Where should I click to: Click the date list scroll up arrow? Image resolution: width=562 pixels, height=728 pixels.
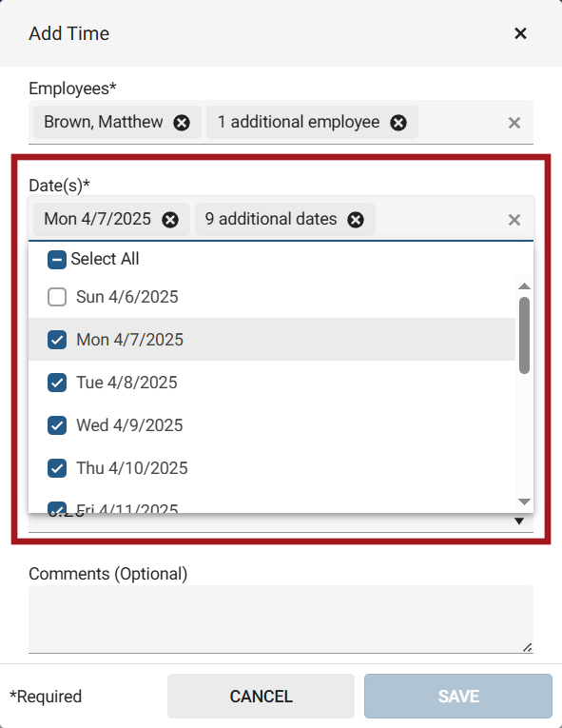pos(524,286)
